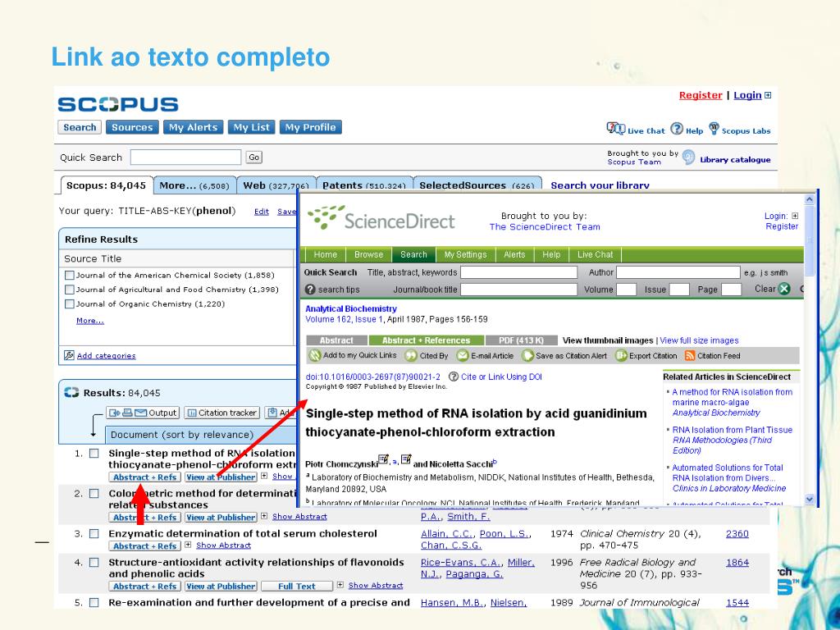The image size is (840, 630).
Task: Check Journal of Agricultural and Food Chemistry
Action: point(69,290)
